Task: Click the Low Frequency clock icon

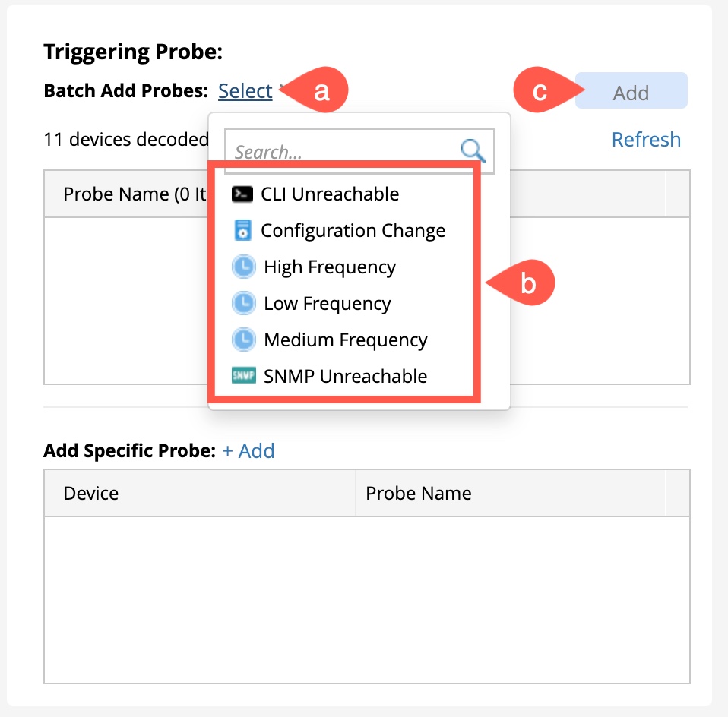Action: 243,303
